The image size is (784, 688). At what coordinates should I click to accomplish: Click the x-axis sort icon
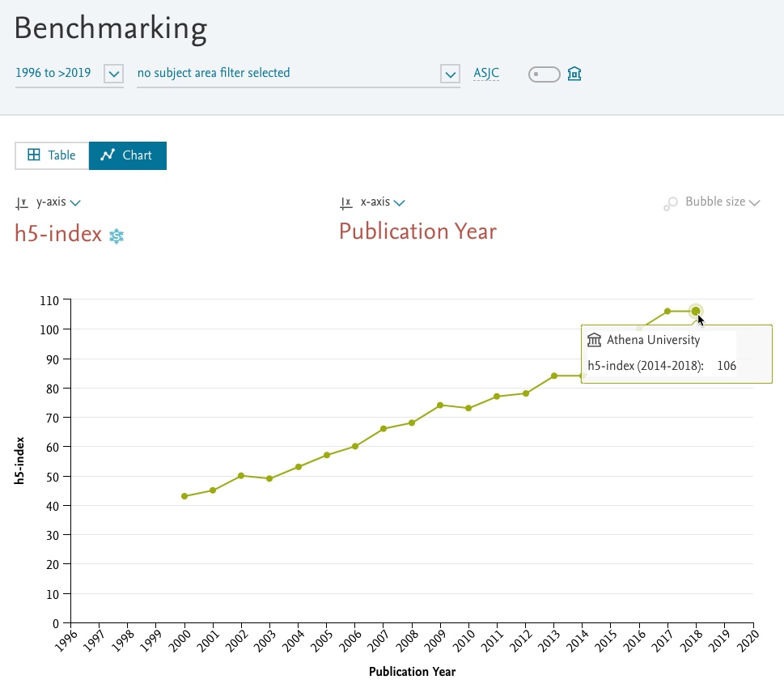tap(346, 203)
